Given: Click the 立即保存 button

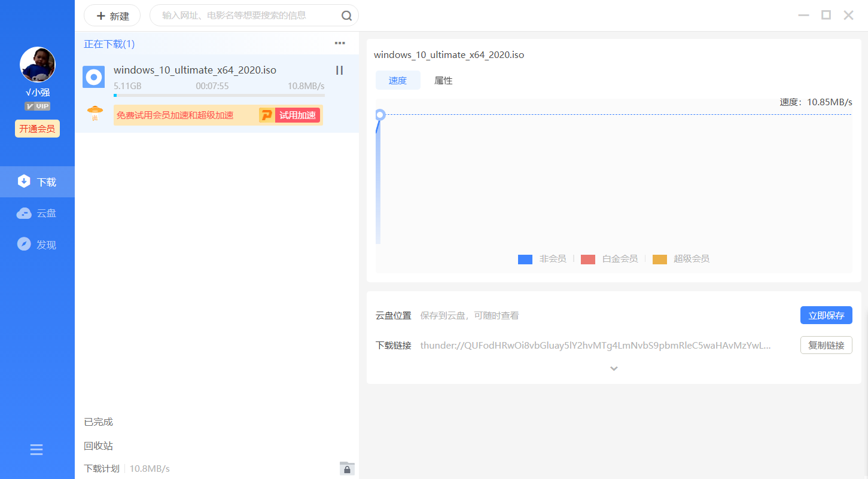Looking at the screenshot, I should pos(826,315).
